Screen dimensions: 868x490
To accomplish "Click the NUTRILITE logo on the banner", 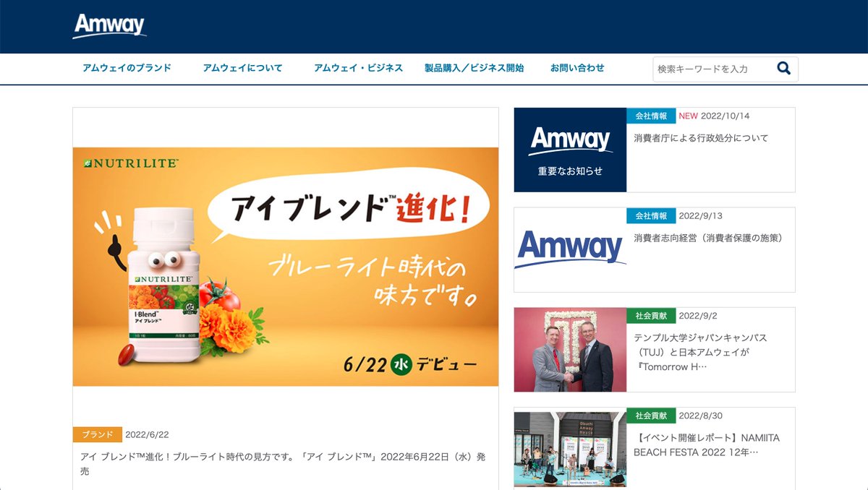I will [x=130, y=163].
